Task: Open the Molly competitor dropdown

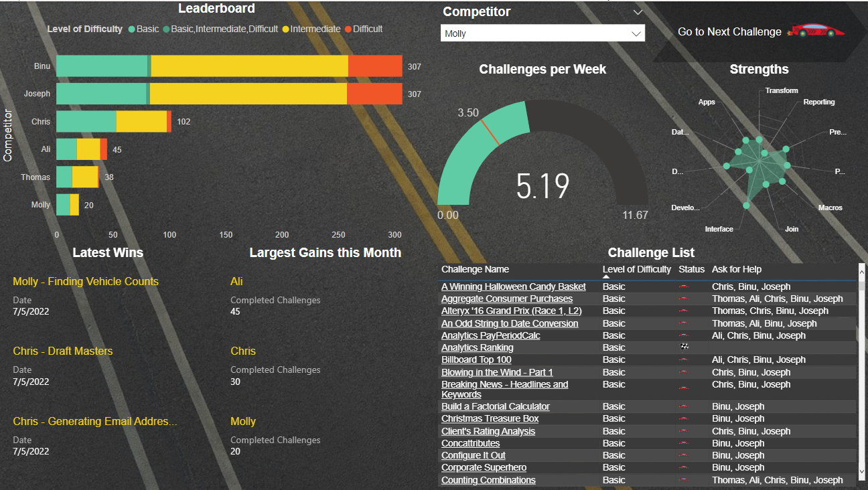Action: (x=638, y=31)
